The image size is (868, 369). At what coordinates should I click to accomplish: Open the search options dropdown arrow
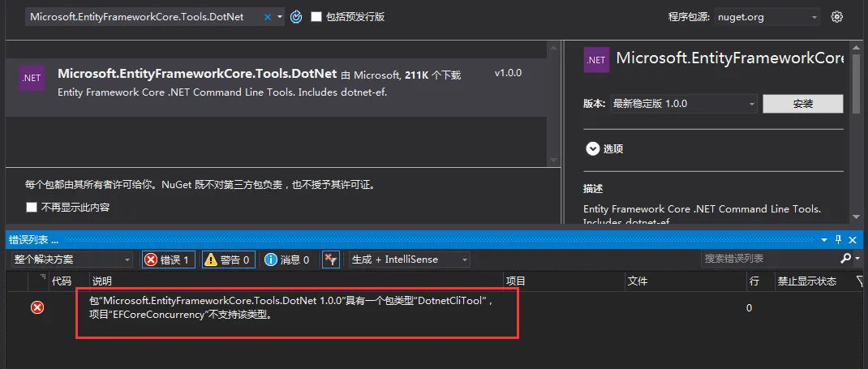click(x=858, y=259)
